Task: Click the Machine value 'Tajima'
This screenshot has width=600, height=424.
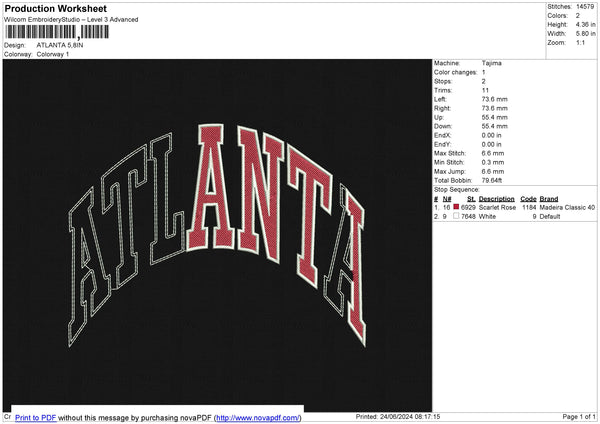Action: [x=492, y=63]
